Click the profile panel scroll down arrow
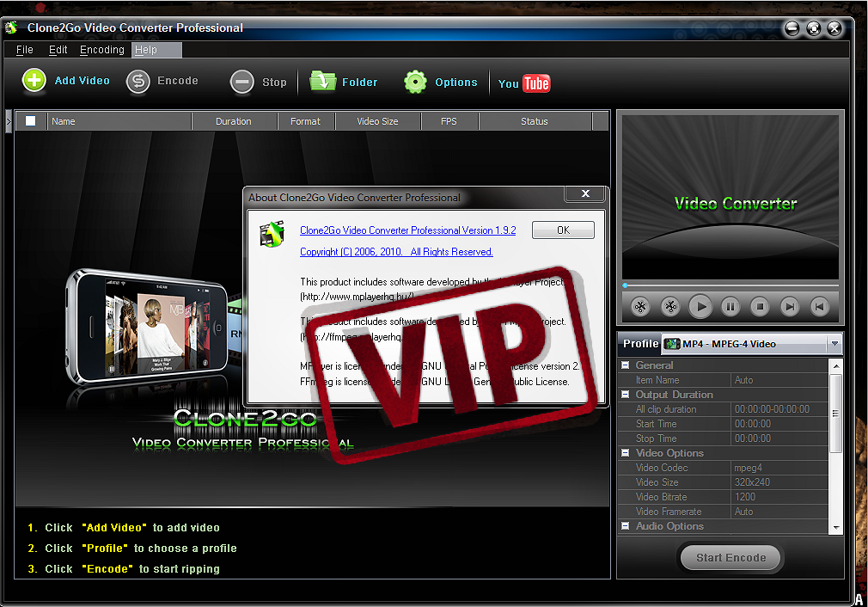The width and height of the screenshot is (868, 607). 836,528
